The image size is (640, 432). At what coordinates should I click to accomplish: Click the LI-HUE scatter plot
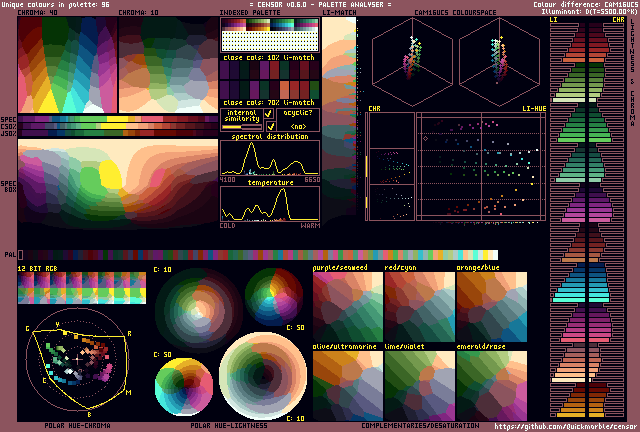481,167
